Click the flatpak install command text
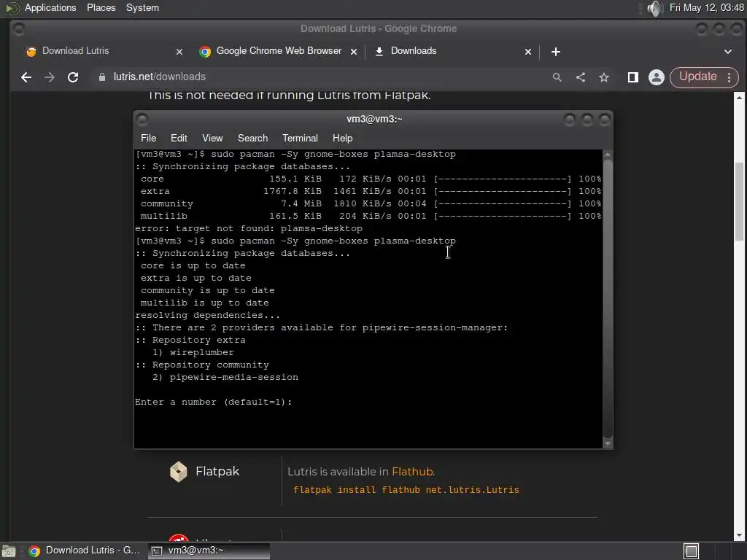 pos(406,490)
